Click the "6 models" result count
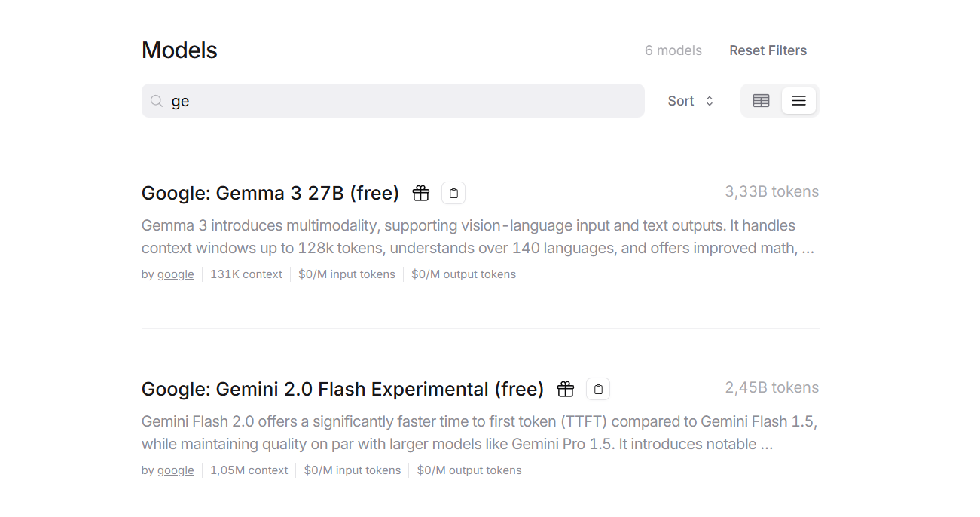This screenshot has height=517, width=980. click(673, 50)
